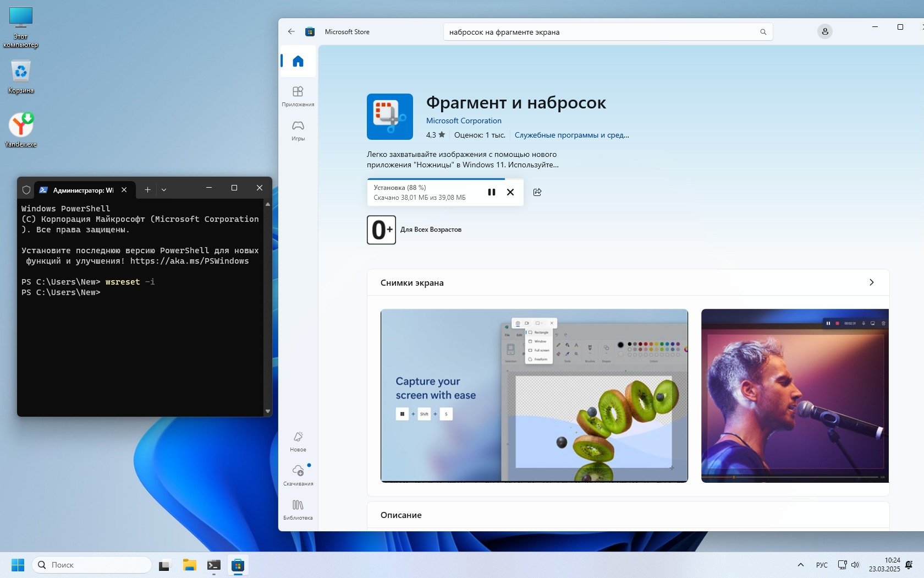This screenshot has height=578, width=924.
Task: Open the Home section in Store sidebar
Action: coord(298,61)
